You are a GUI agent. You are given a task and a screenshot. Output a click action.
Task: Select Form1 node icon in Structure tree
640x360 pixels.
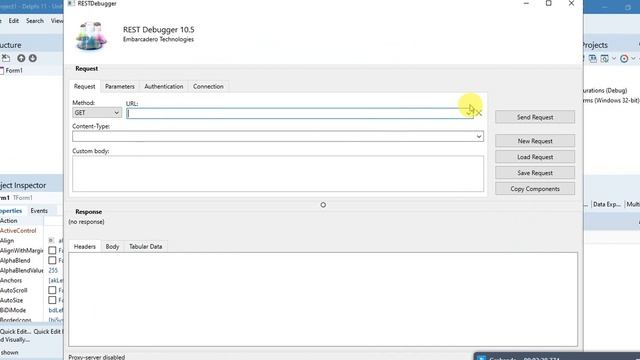(x=2, y=71)
